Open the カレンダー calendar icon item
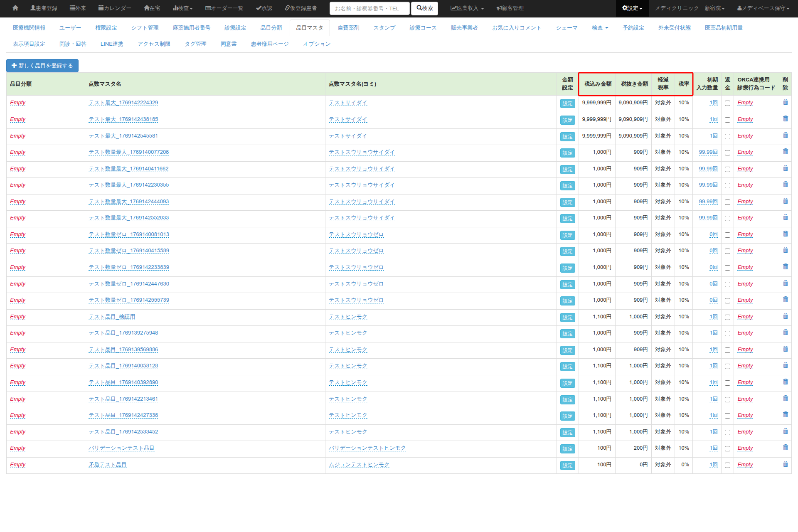Screen dimensions: 798x532 pos(115,8)
